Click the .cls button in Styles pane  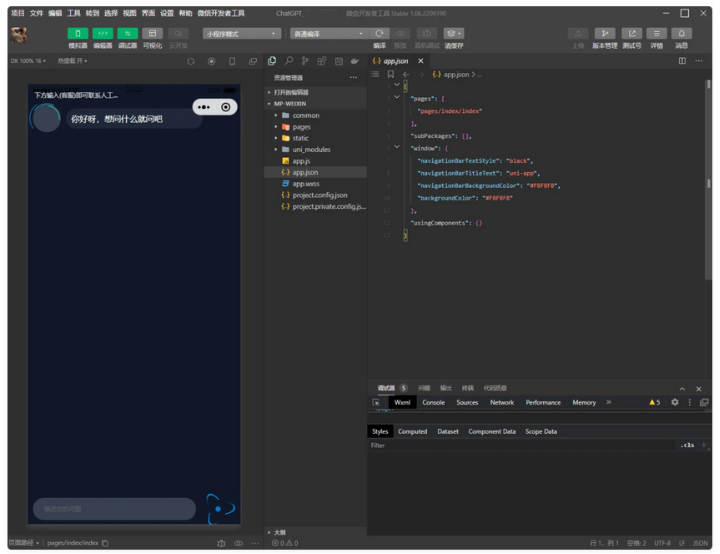pyautogui.click(x=687, y=445)
